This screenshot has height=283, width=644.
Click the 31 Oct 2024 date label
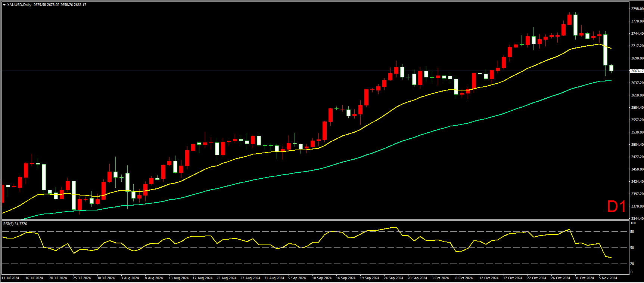[x=585, y=278]
